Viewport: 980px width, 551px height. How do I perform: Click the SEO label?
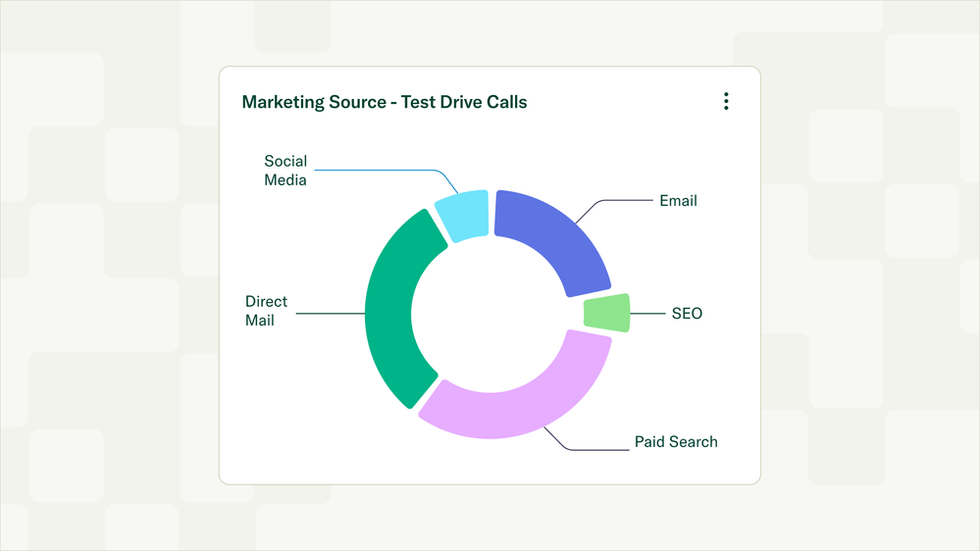687,313
